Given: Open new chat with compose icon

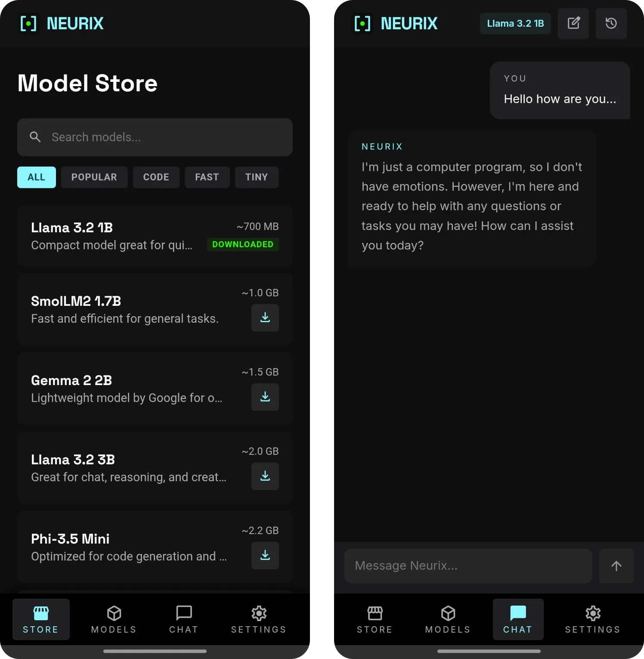Looking at the screenshot, I should pyautogui.click(x=573, y=23).
